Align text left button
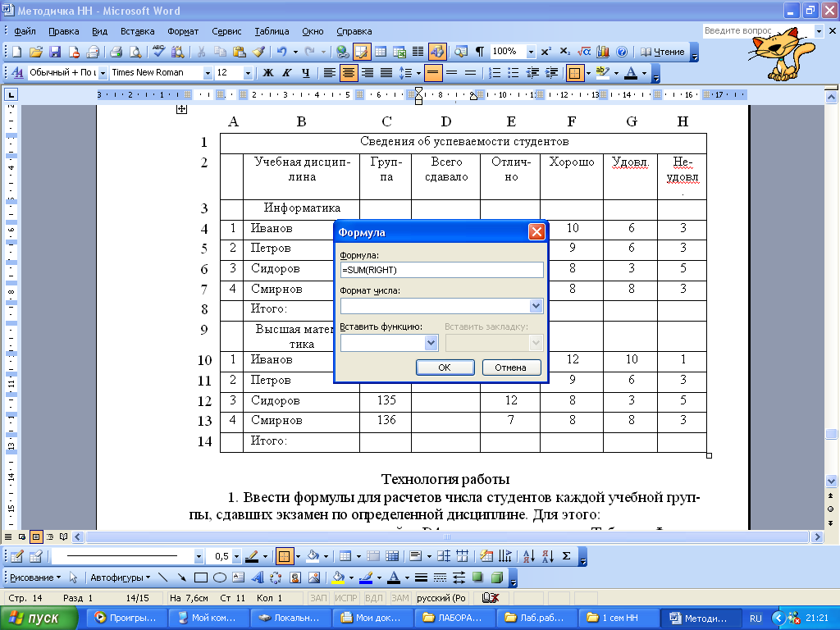This screenshot has width=840, height=630. [x=329, y=73]
